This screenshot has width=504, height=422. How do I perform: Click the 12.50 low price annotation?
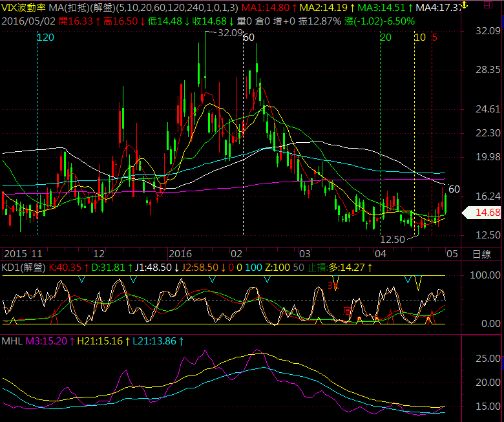[392, 240]
